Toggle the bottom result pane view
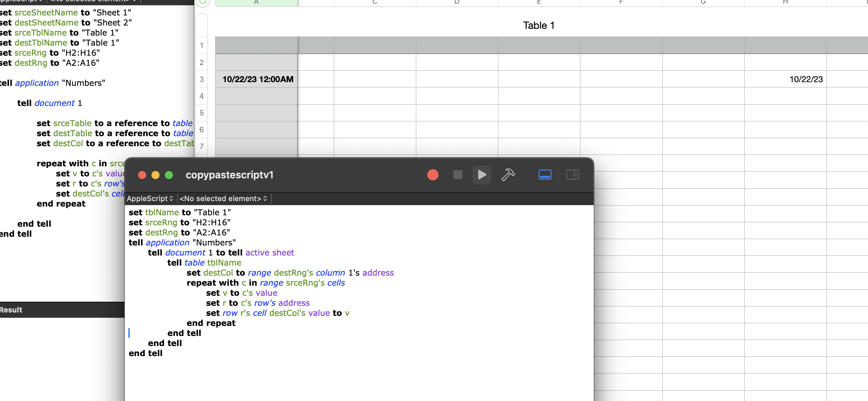The width and height of the screenshot is (868, 401). (545, 175)
